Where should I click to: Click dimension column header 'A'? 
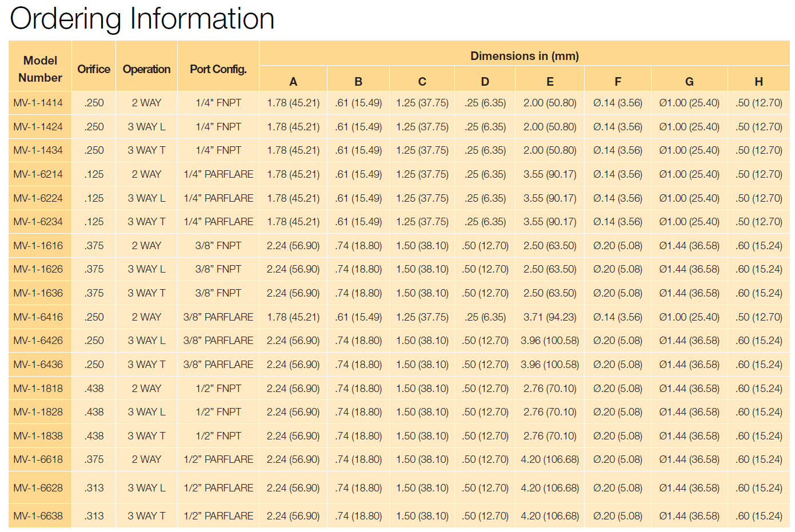(x=293, y=82)
